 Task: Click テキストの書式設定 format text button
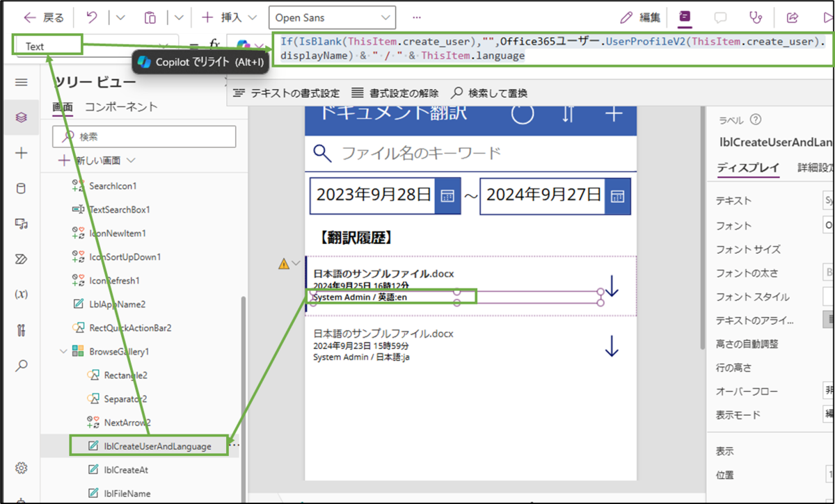[x=286, y=92]
